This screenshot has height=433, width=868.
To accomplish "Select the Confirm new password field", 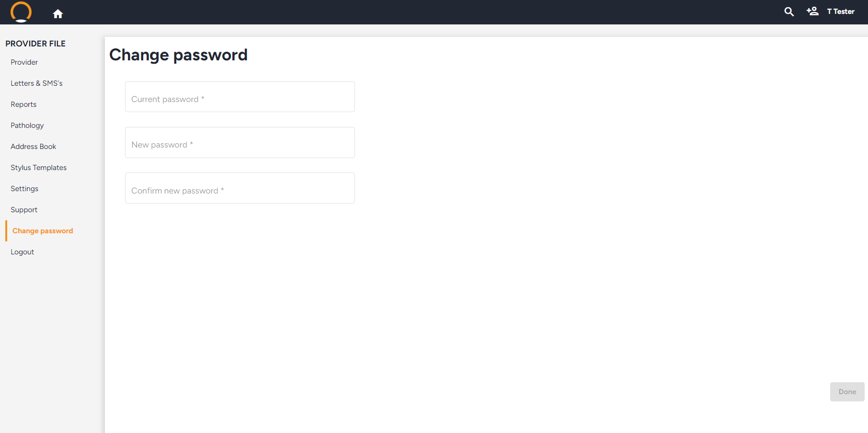I will click(x=240, y=188).
